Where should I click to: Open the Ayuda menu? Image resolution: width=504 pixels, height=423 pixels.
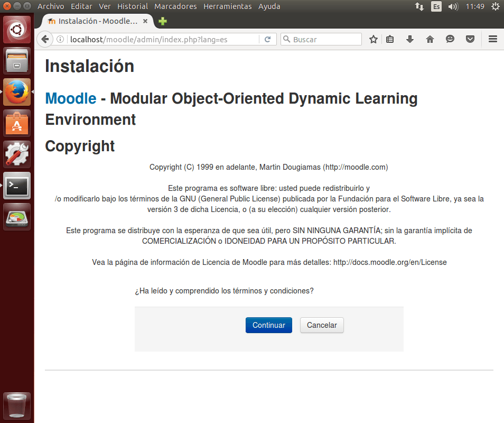pyautogui.click(x=269, y=6)
